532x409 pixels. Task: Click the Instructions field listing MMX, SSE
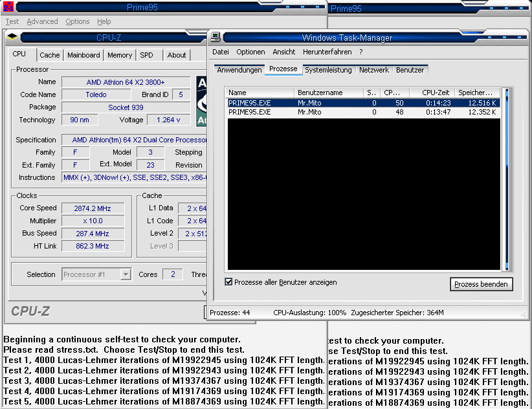point(135,177)
